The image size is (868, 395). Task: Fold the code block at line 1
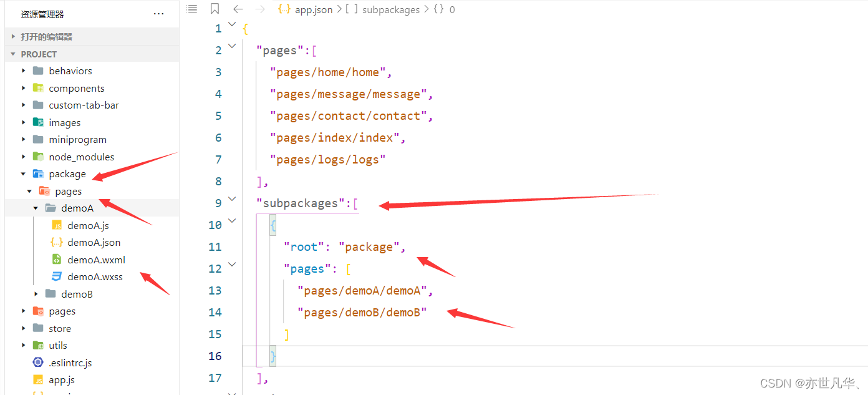click(x=232, y=24)
